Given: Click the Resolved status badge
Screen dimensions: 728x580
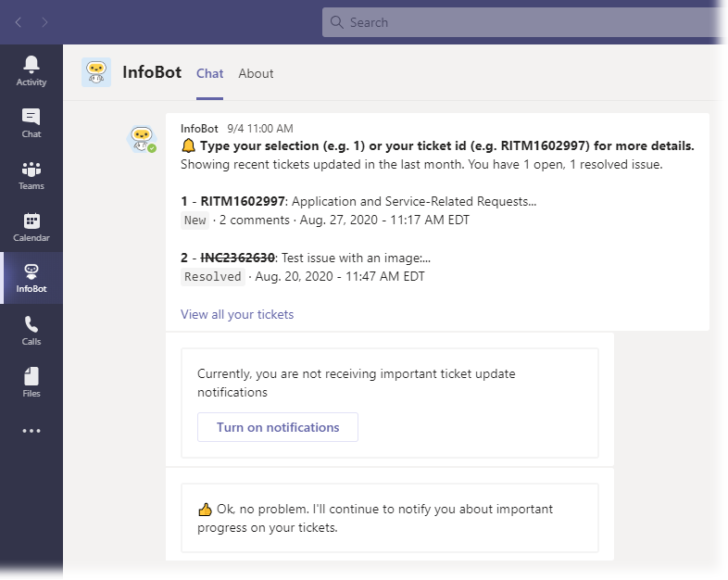Looking at the screenshot, I should (213, 277).
